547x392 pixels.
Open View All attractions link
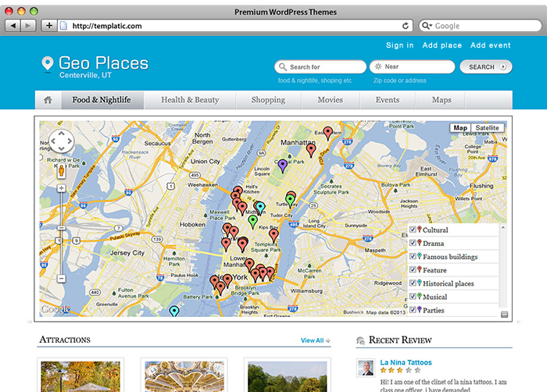tap(315, 340)
